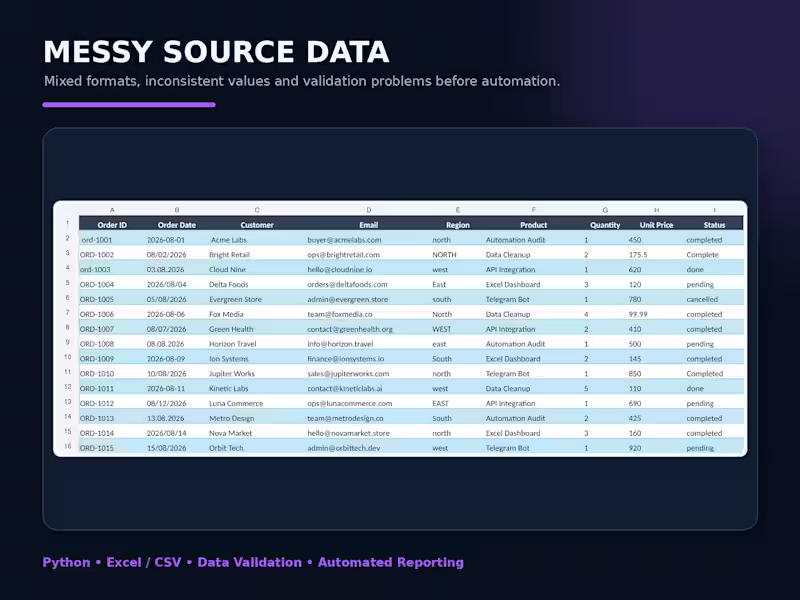800x600 pixels.
Task: Click the date 03.08.2026
Action: tap(165, 269)
